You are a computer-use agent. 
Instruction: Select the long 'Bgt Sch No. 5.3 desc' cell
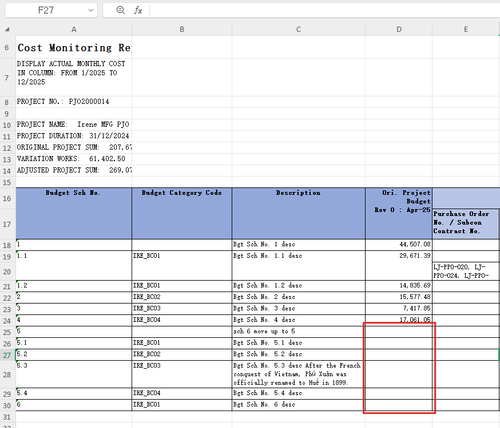[298, 374]
